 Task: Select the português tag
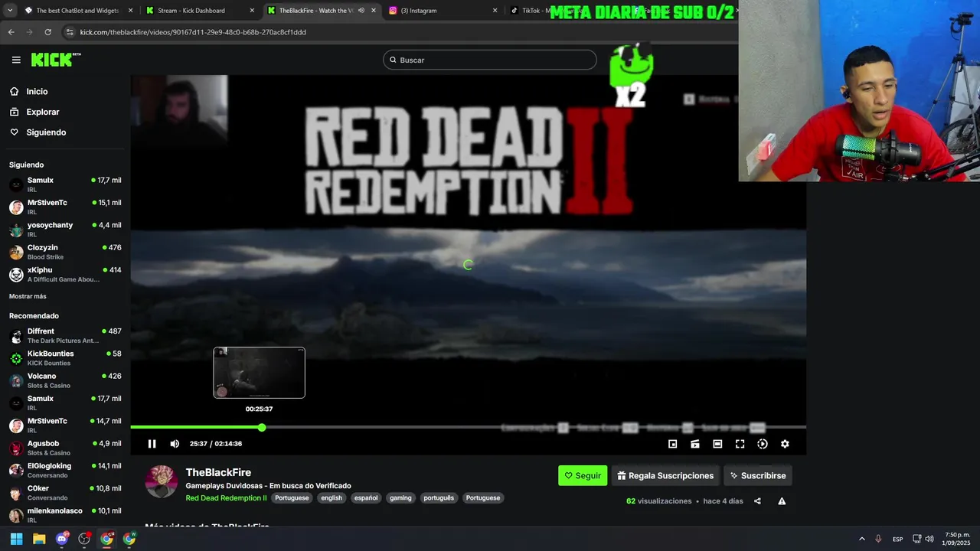439,498
